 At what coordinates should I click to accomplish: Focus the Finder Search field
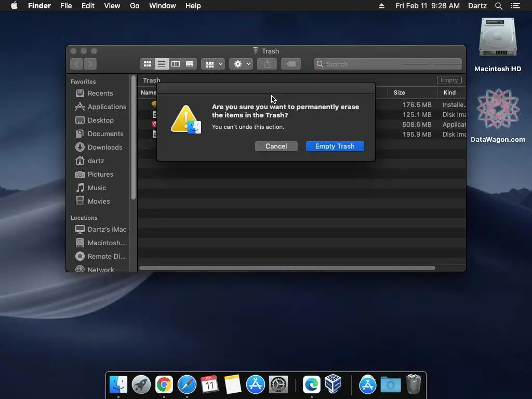[388, 64]
